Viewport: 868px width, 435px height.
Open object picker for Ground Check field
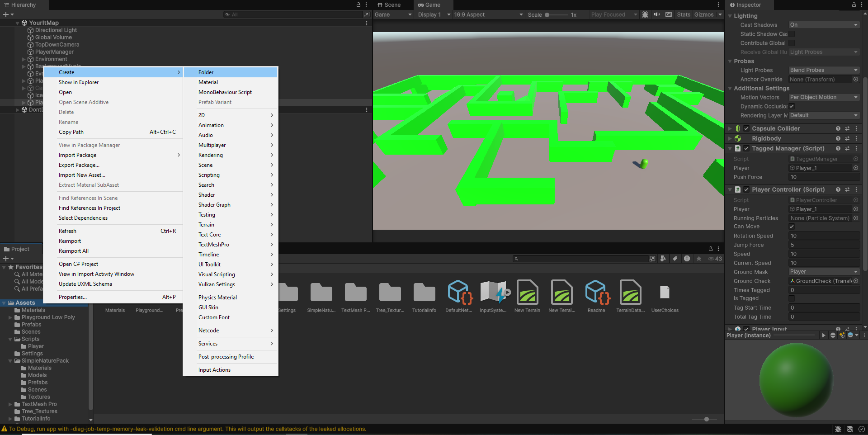click(x=856, y=281)
